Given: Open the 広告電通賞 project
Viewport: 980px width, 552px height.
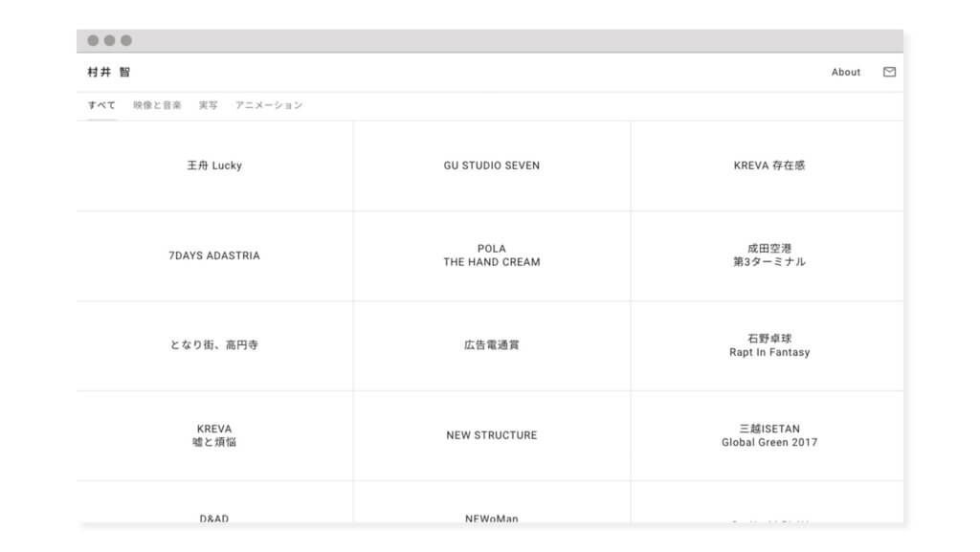Looking at the screenshot, I should click(x=492, y=345).
